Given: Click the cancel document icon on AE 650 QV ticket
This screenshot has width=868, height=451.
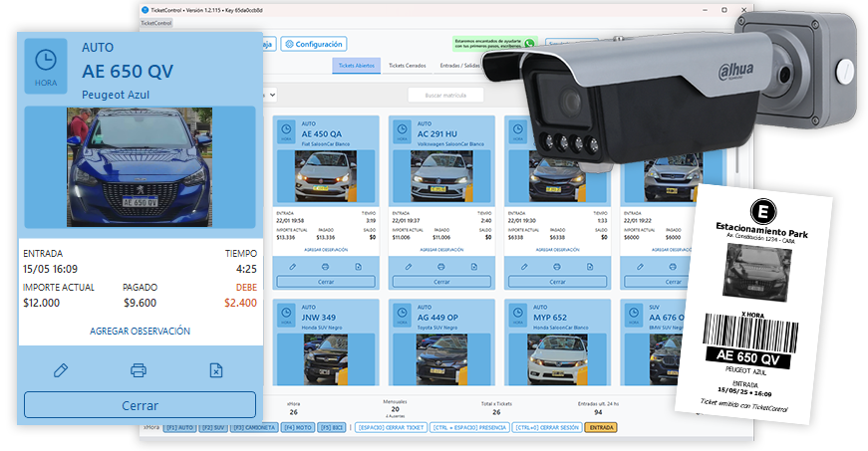Looking at the screenshot, I should click(x=215, y=370).
